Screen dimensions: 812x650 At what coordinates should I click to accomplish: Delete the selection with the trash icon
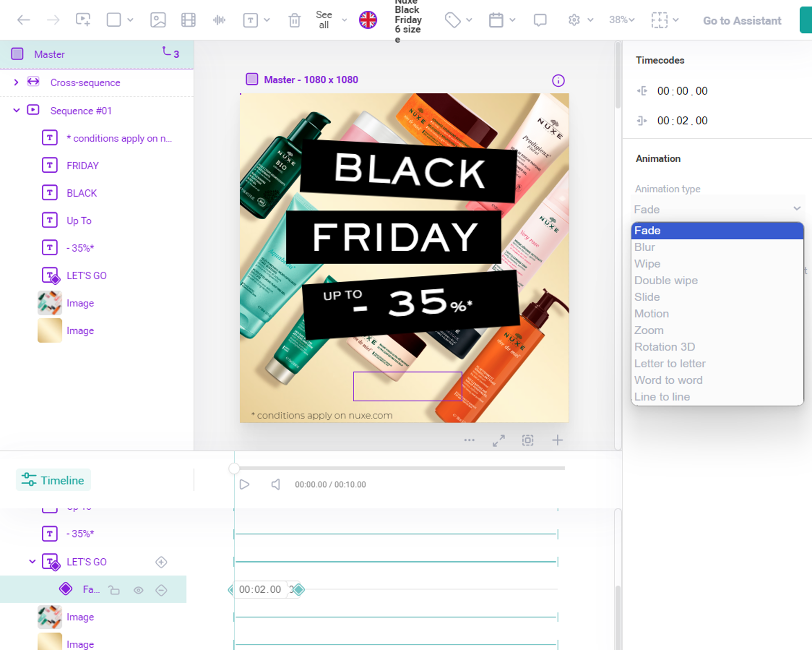[294, 20]
